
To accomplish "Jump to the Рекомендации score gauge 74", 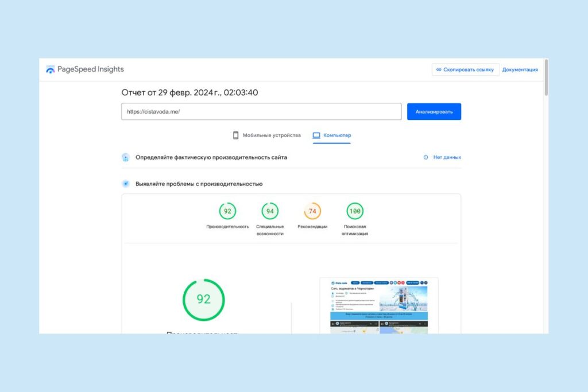I will pos(312,211).
